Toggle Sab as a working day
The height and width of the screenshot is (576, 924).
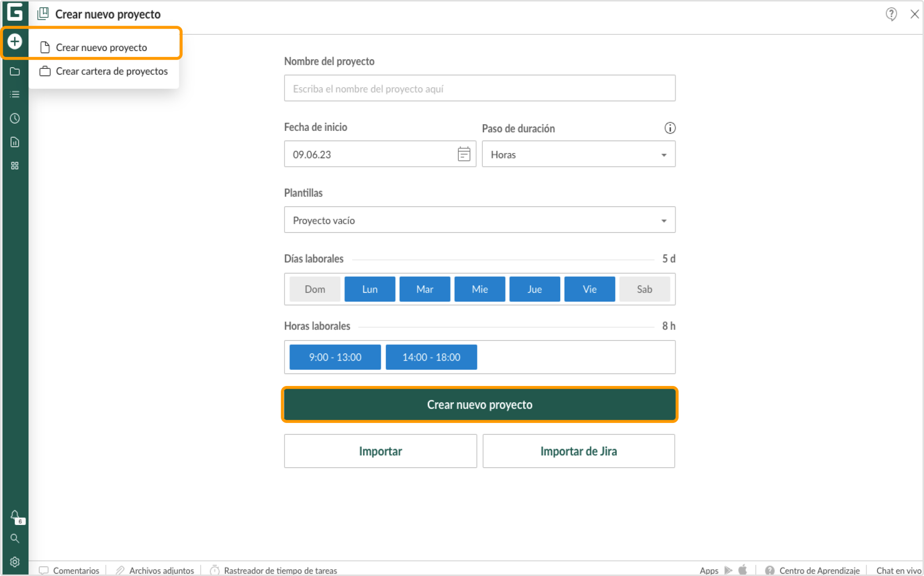645,289
